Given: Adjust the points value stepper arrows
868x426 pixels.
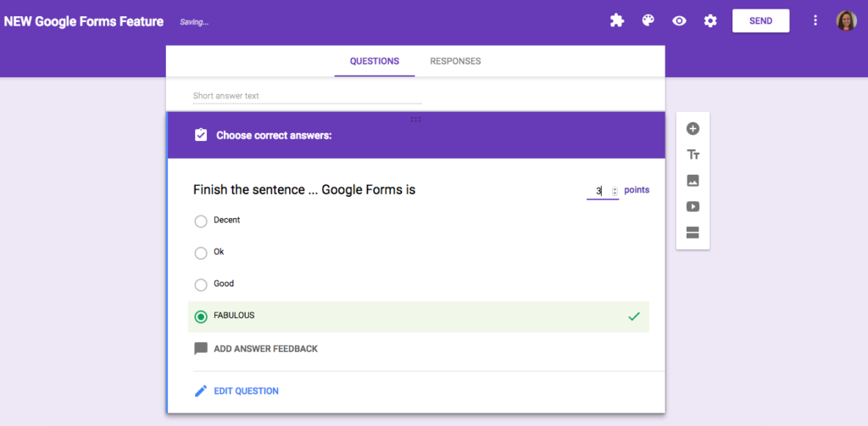Looking at the screenshot, I should [x=615, y=191].
